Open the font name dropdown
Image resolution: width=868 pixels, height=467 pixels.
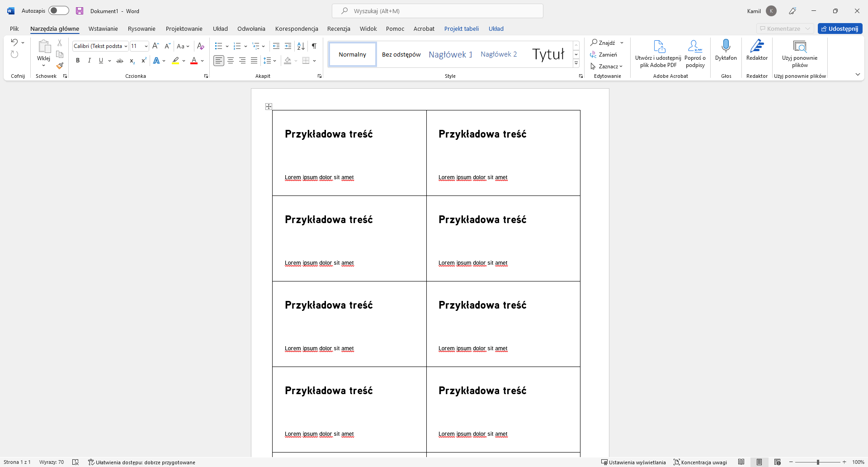point(126,46)
